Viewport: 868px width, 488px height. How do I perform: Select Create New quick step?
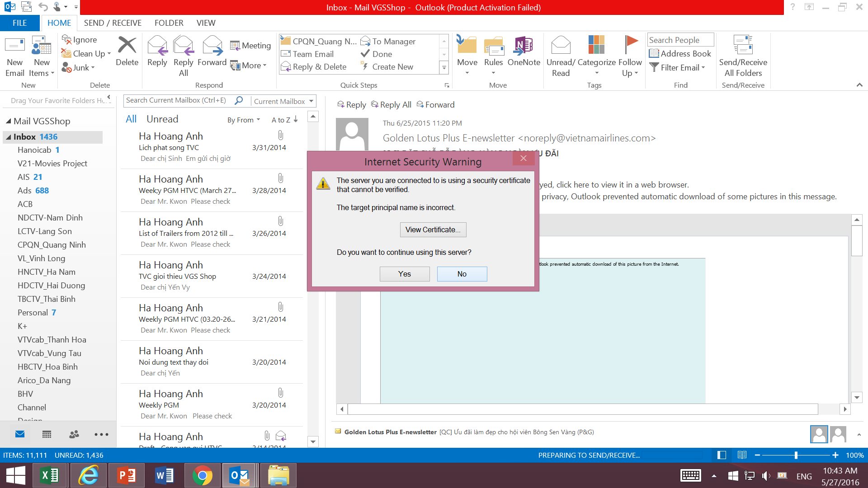(387, 66)
